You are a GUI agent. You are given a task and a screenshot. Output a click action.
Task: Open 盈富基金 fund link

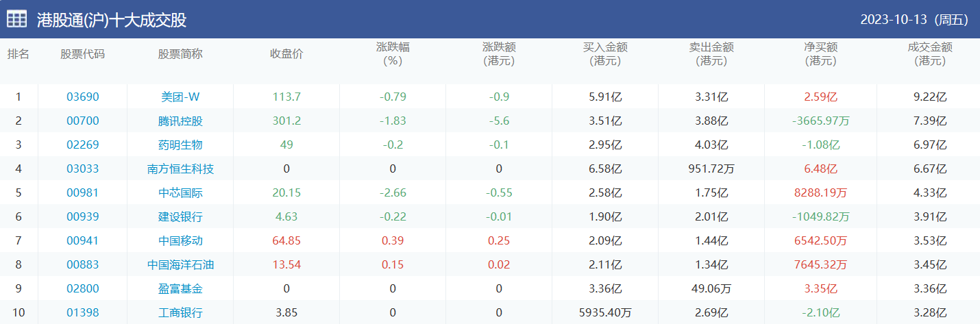pos(180,289)
